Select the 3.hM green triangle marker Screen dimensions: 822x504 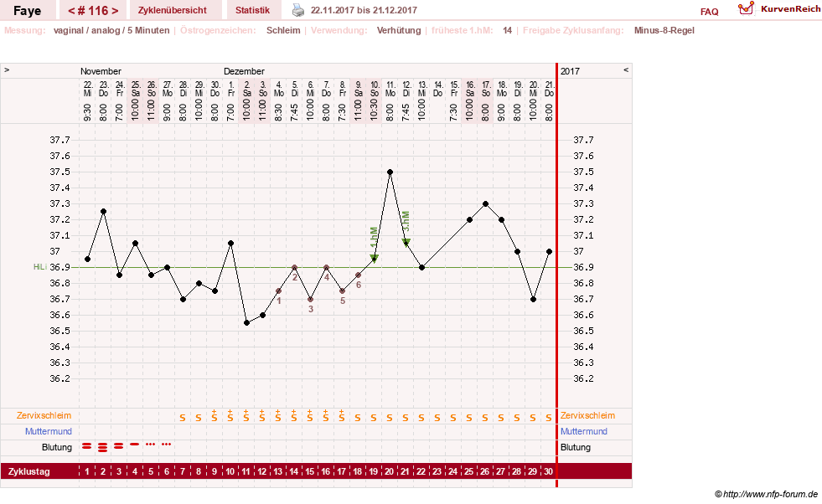[x=406, y=242]
